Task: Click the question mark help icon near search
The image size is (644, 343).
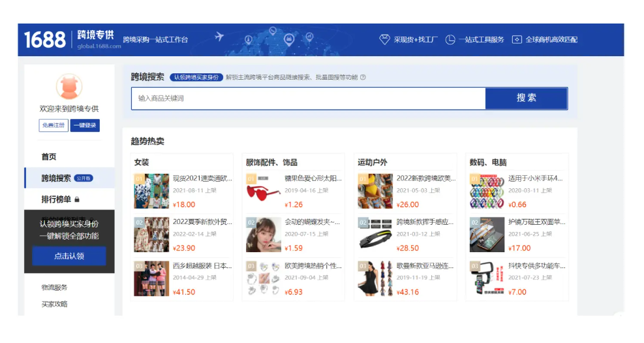Action: (363, 77)
